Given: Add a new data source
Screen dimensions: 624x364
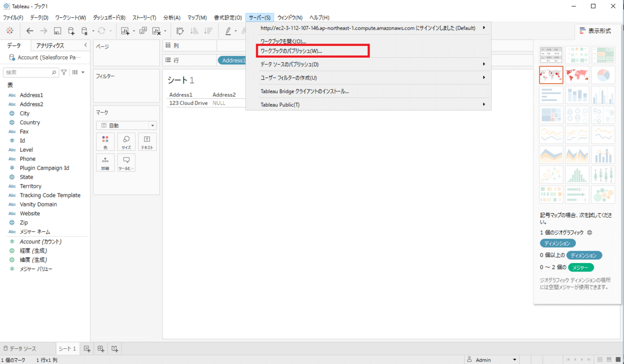Looking at the screenshot, I should 71,31.
